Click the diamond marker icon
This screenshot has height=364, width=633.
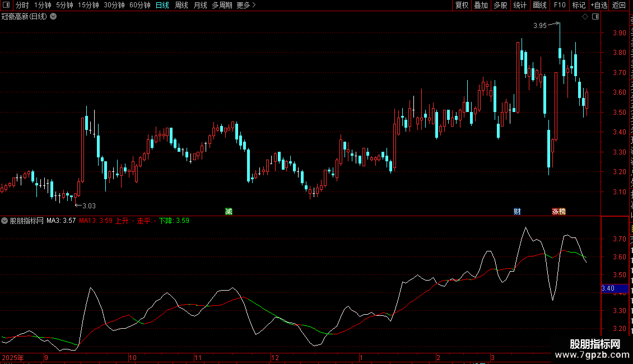pyautogui.click(x=585, y=17)
